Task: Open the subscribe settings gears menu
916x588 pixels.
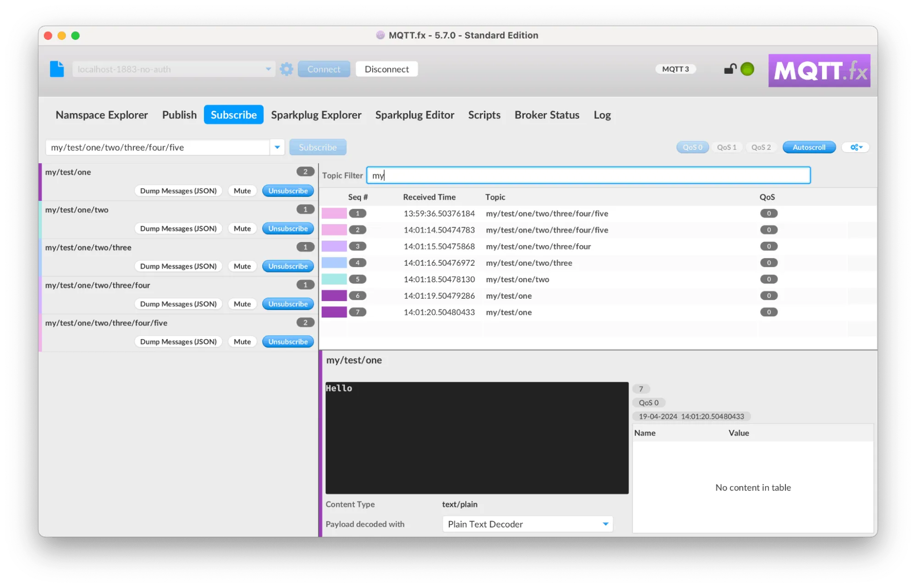Action: 856,147
